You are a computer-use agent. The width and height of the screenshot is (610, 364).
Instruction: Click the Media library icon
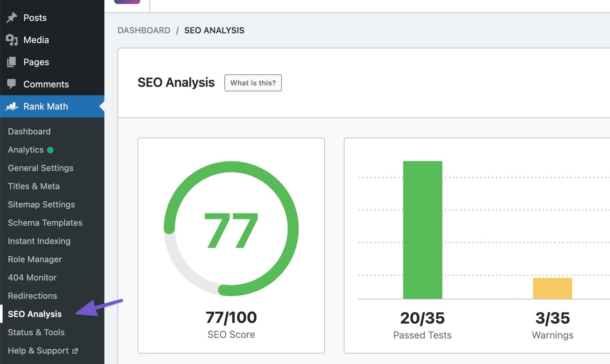[x=12, y=40]
